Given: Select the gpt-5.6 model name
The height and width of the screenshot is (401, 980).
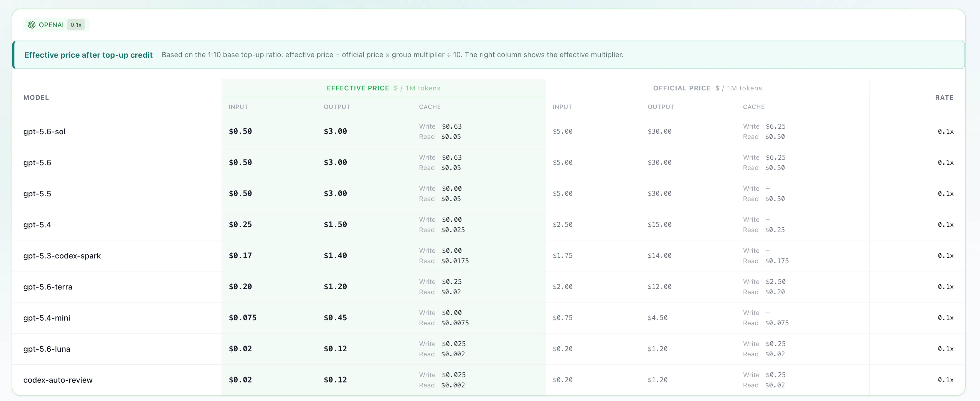Looking at the screenshot, I should [x=37, y=163].
